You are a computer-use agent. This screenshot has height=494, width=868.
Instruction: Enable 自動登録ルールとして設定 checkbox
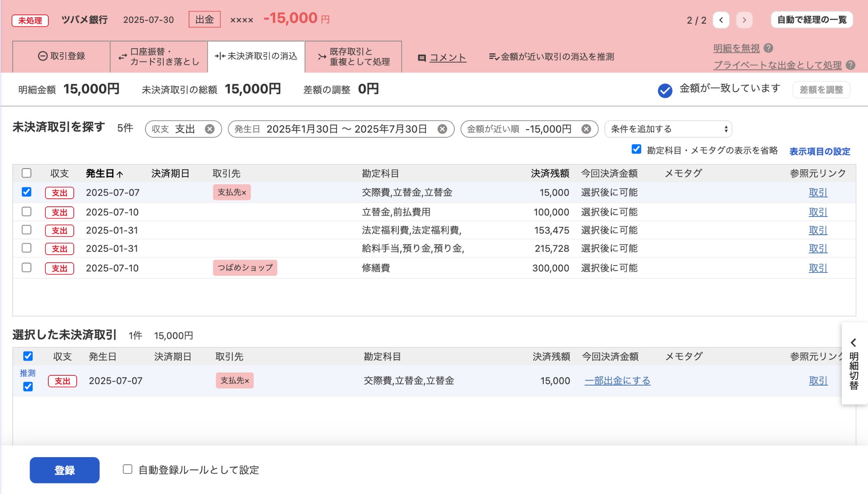[128, 469]
